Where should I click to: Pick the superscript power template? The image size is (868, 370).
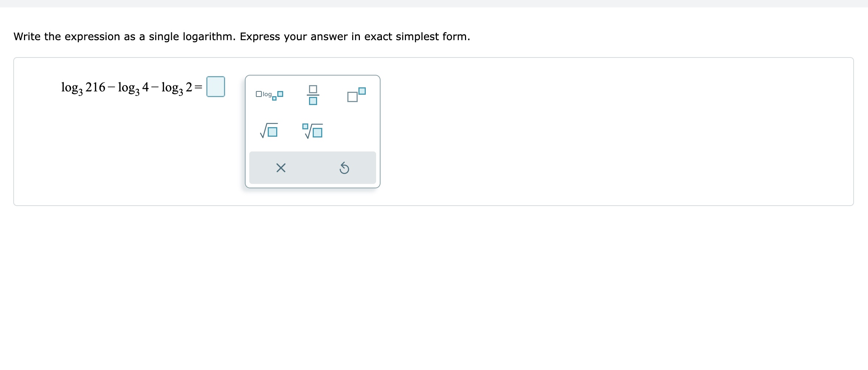355,95
